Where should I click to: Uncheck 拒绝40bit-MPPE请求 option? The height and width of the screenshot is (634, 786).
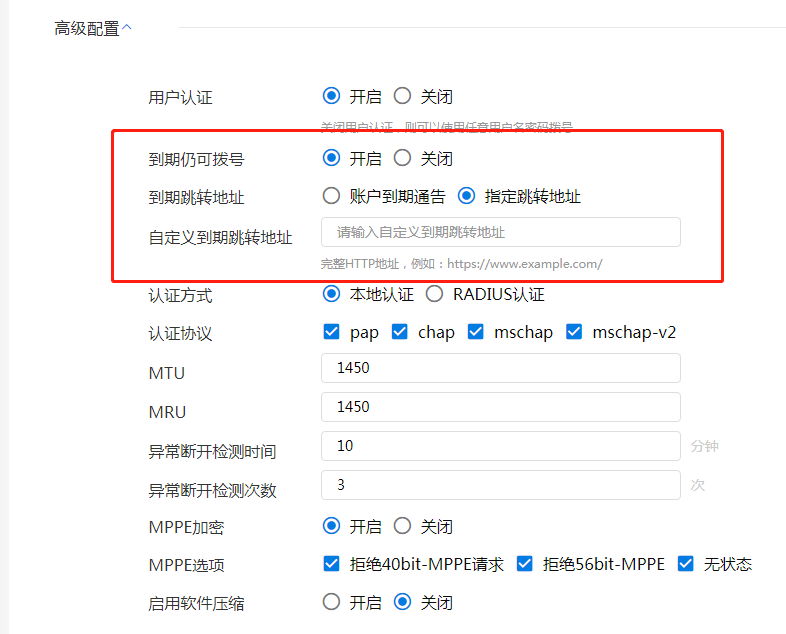click(x=332, y=564)
